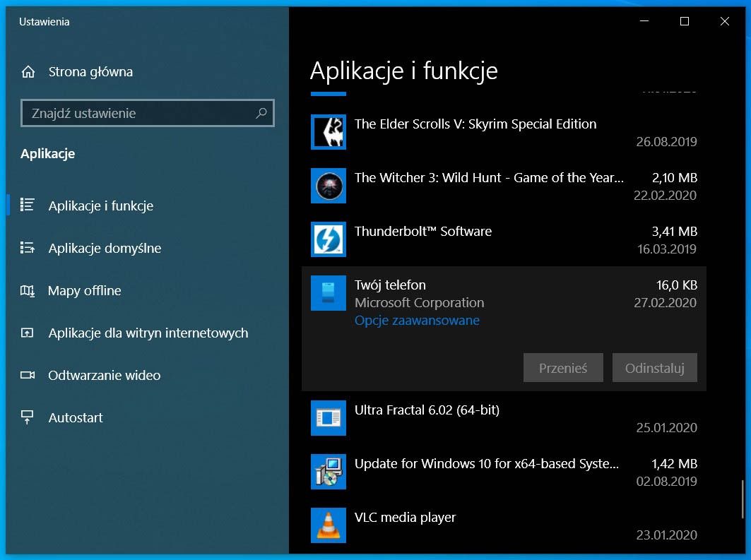Click the Thunderbolt Software lightning icon
751x560 pixels.
tap(329, 239)
